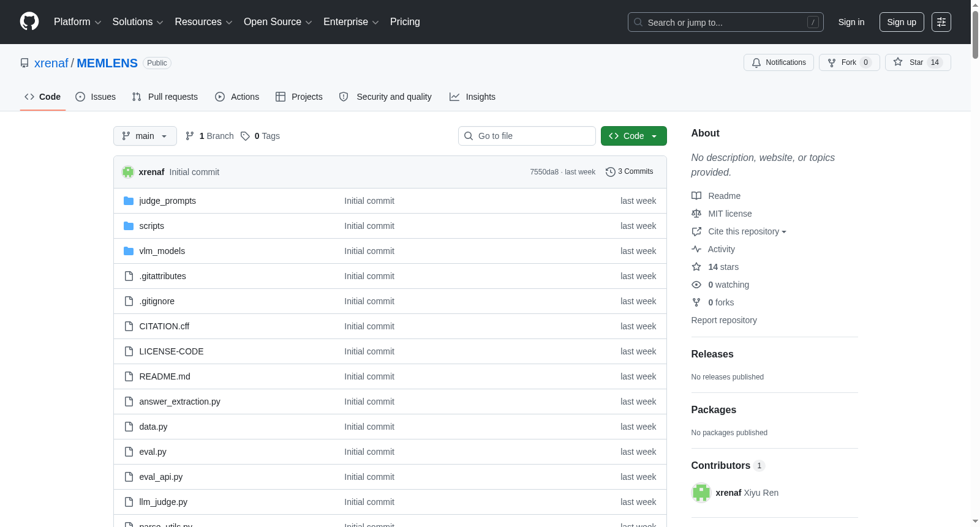Image resolution: width=980 pixels, height=527 pixels.
Task: Open the eval_api.py file name
Action: click(161, 477)
